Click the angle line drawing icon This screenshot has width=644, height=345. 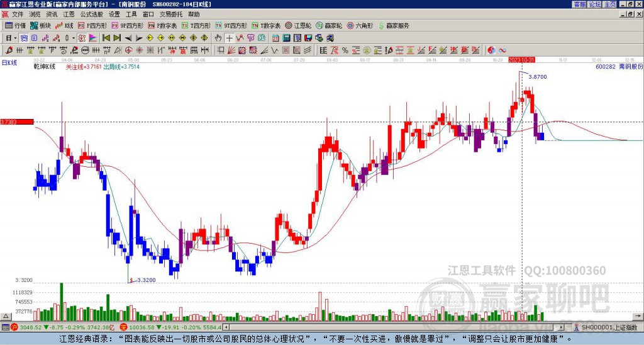(264, 50)
